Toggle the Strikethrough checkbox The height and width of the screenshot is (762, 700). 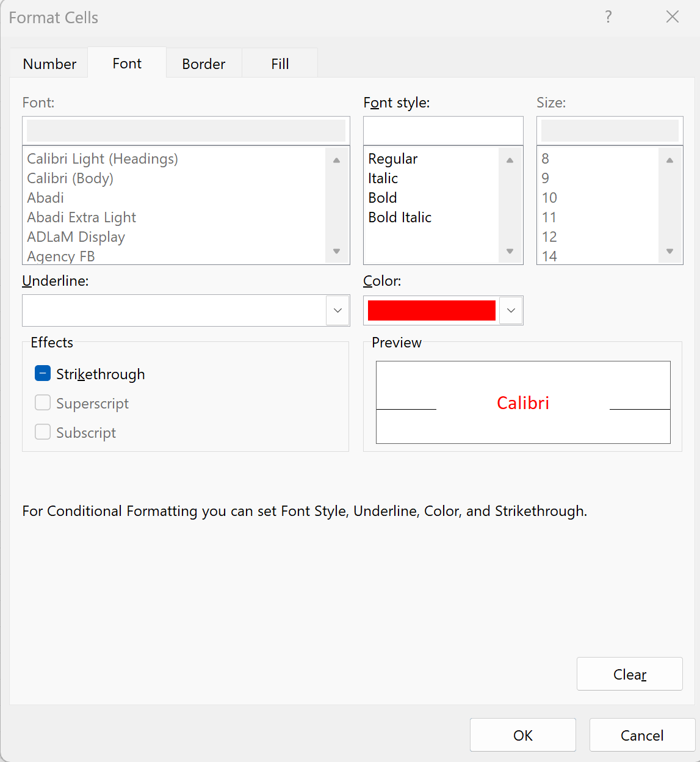43,373
